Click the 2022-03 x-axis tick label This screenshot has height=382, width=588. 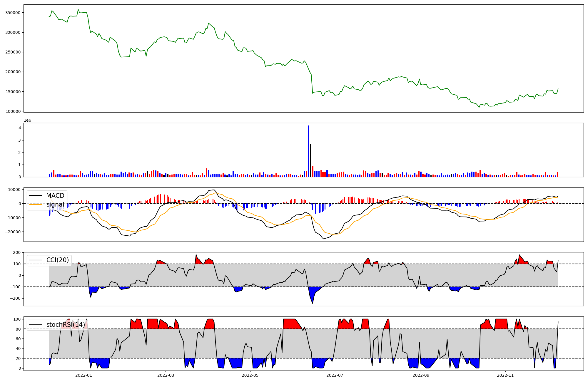click(x=166, y=375)
